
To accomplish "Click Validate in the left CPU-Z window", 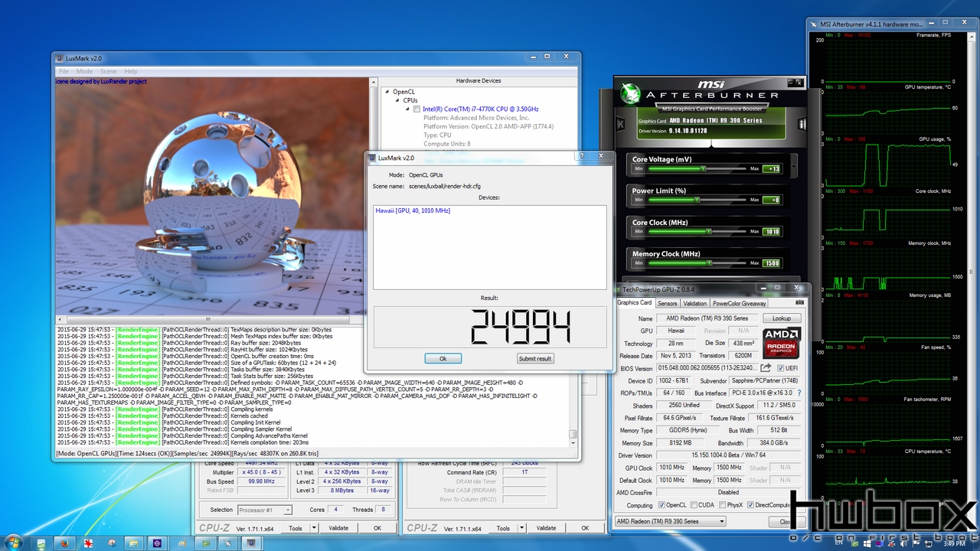I will (x=338, y=528).
